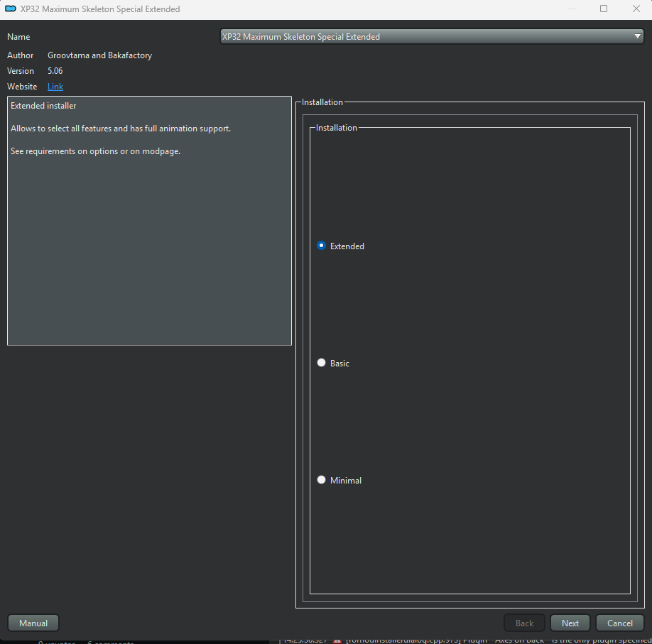Click the greyed-out Back button
The width and height of the screenshot is (652, 644).
click(524, 623)
